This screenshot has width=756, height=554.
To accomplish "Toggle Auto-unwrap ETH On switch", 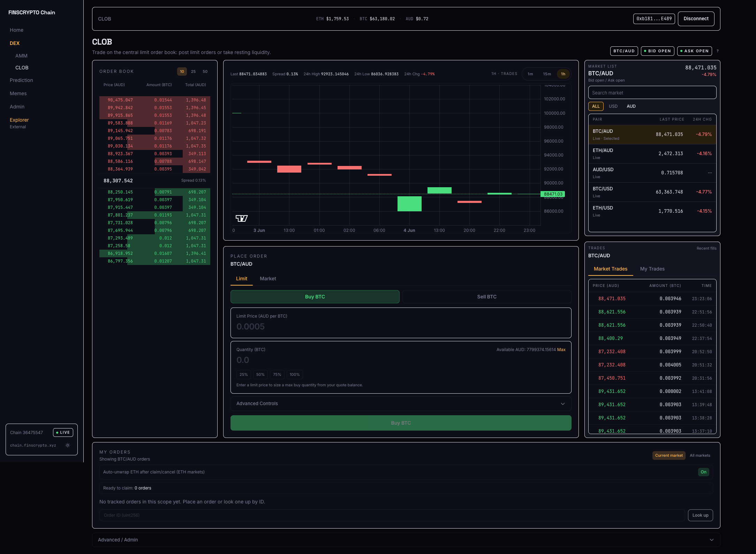I will pos(703,472).
